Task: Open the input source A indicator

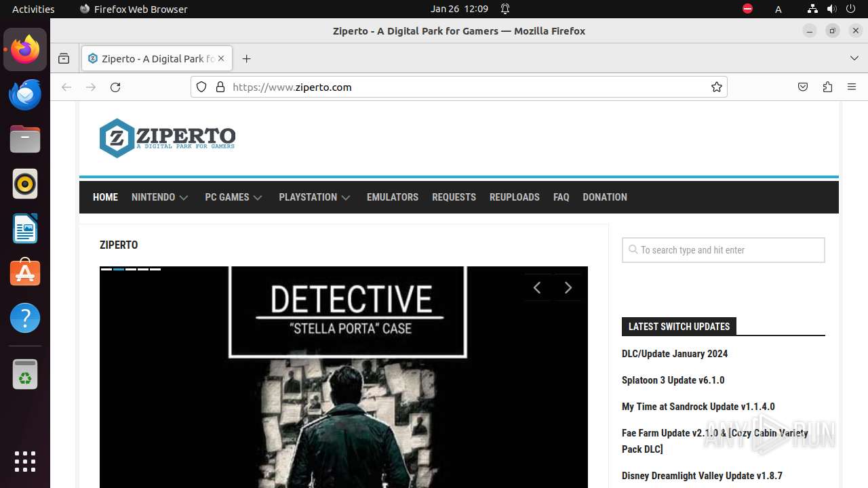Action: click(778, 9)
